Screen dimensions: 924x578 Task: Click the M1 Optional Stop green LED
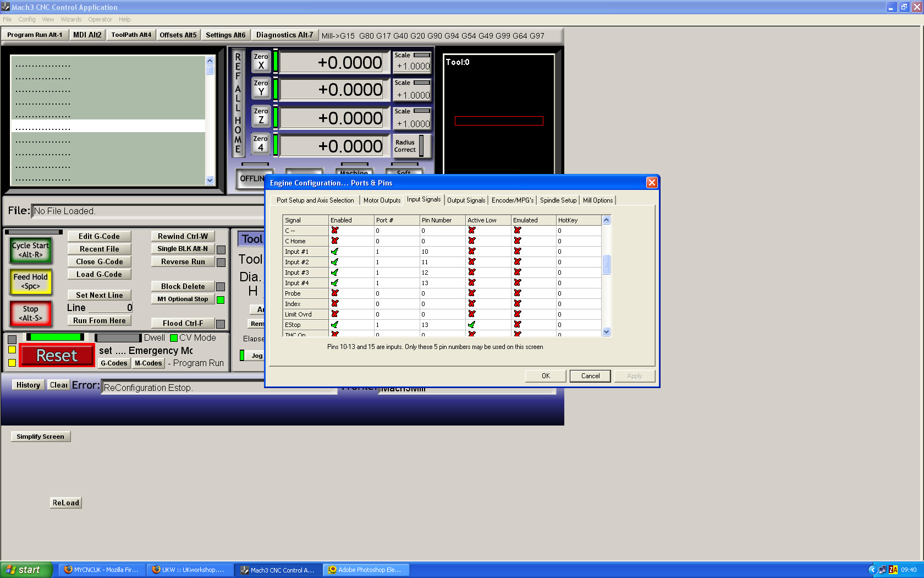pos(221,300)
